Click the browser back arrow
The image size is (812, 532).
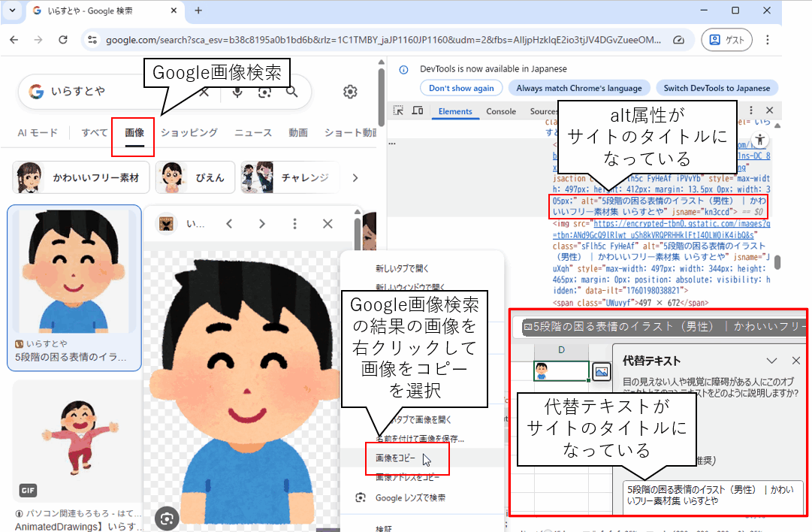point(14,40)
